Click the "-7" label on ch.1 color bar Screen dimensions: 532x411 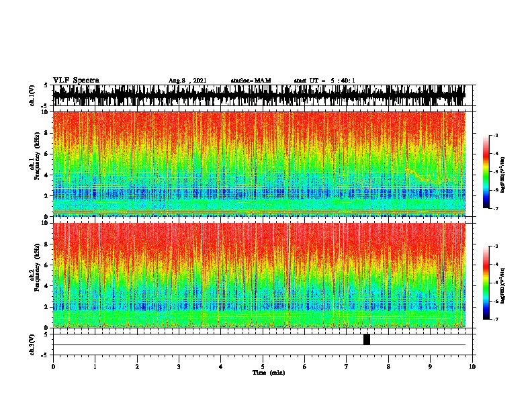496,208
